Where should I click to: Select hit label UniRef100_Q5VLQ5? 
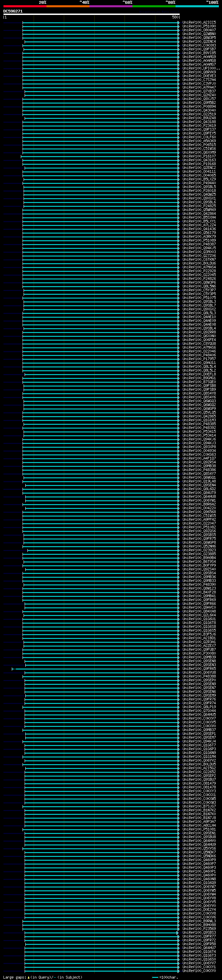199,412
